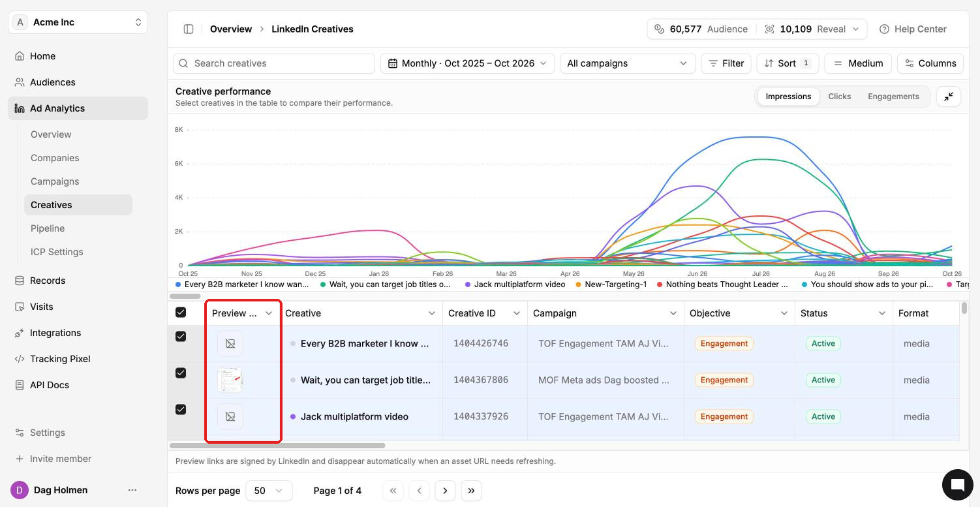The height and width of the screenshot is (507, 980).
Task: Go to the Visits page
Action: [x=78, y=307]
